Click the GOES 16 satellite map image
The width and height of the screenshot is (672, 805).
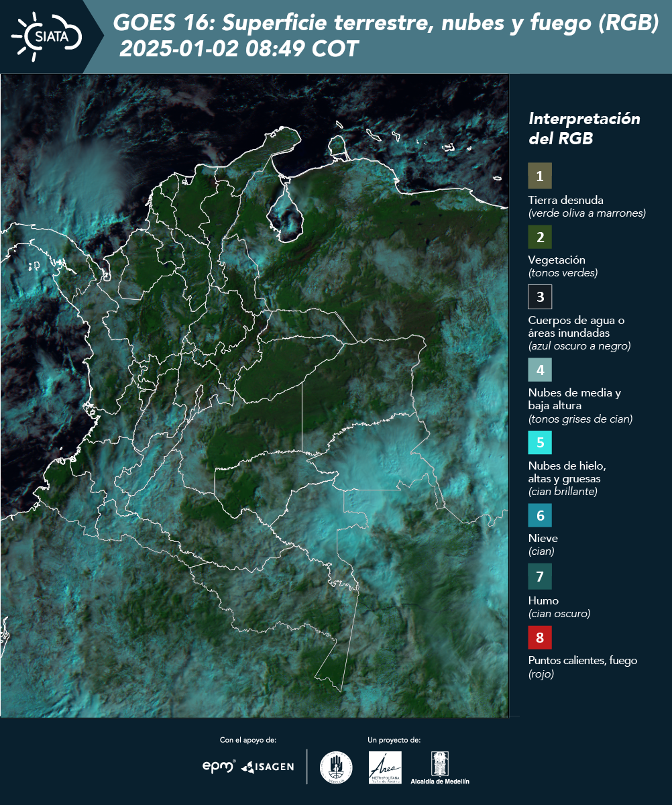[x=254, y=396]
